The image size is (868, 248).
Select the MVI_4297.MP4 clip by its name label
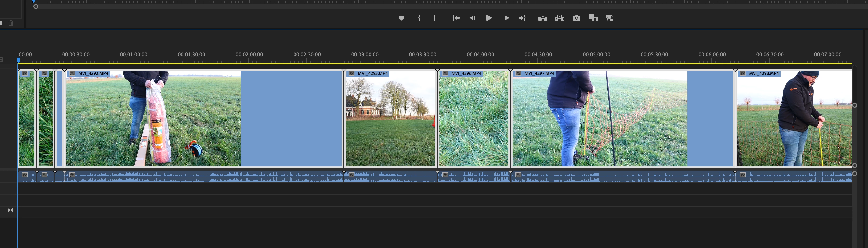tap(539, 73)
